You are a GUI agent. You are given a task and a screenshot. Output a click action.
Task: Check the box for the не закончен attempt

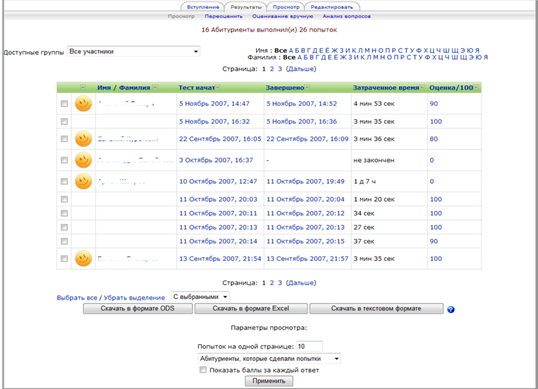64,160
